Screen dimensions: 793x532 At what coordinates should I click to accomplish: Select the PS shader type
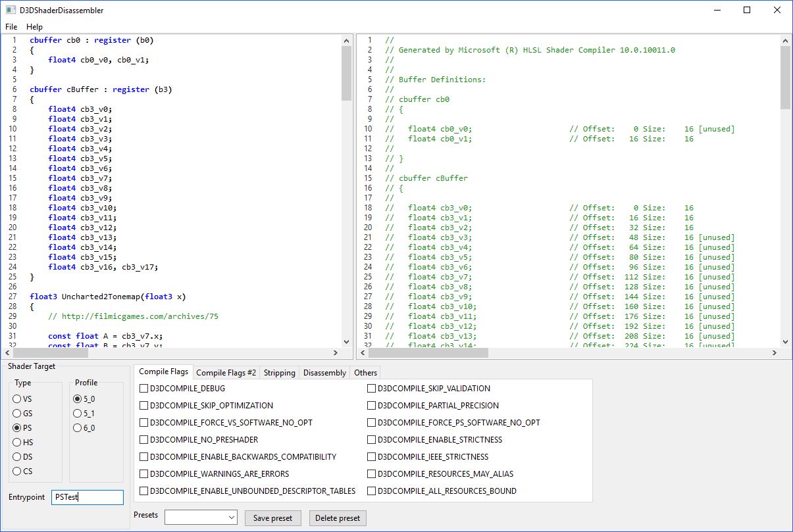22,428
